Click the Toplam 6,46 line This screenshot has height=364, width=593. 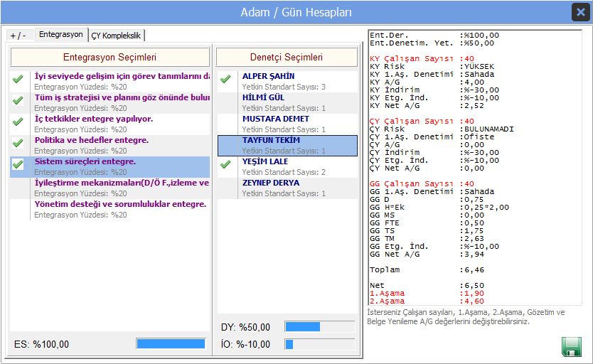(427, 270)
